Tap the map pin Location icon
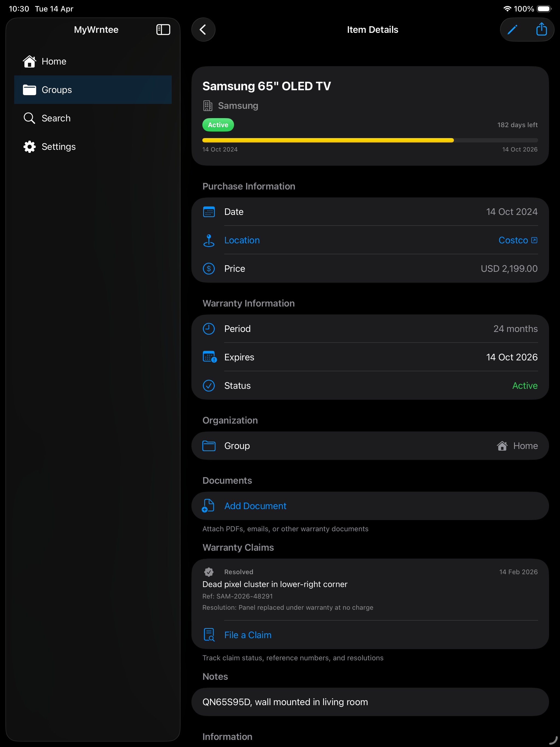560x747 pixels. click(209, 240)
